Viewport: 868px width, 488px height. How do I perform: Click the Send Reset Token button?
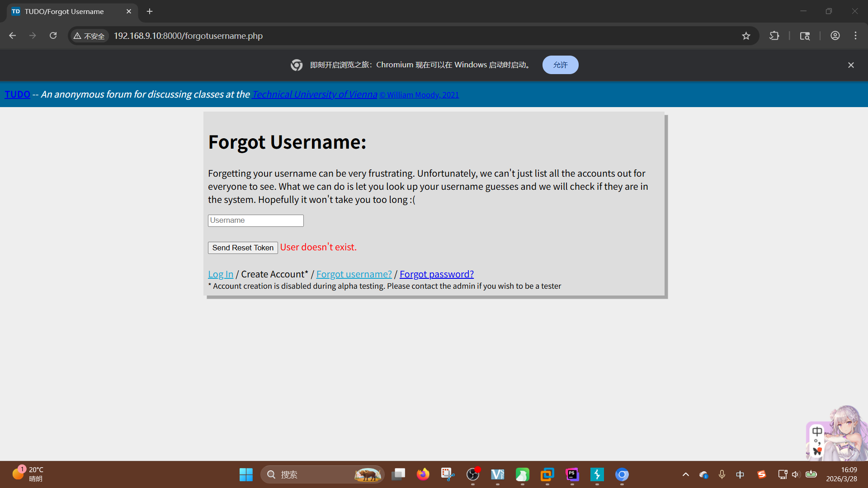point(243,248)
